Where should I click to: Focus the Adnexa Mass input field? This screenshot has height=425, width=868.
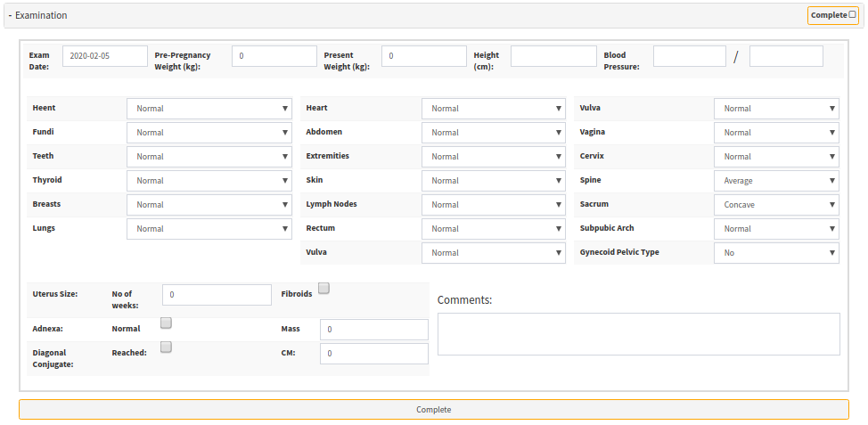pos(373,330)
